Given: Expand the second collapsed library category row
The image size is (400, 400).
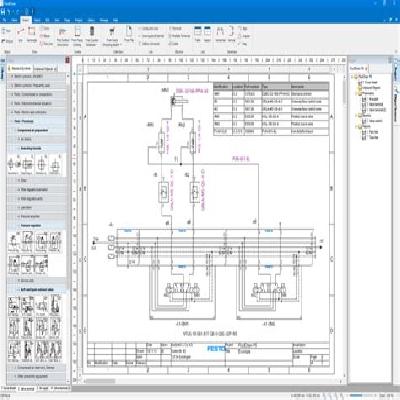Looking at the screenshot, I should tap(36, 85).
